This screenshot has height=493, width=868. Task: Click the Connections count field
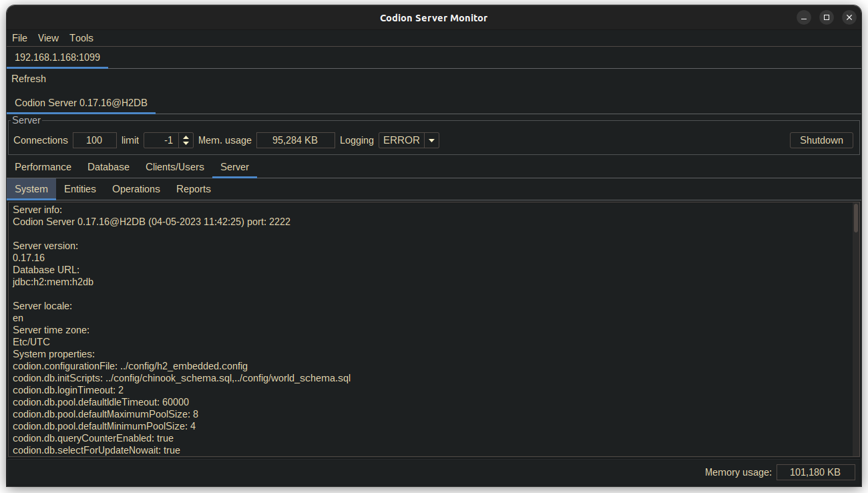pos(94,140)
